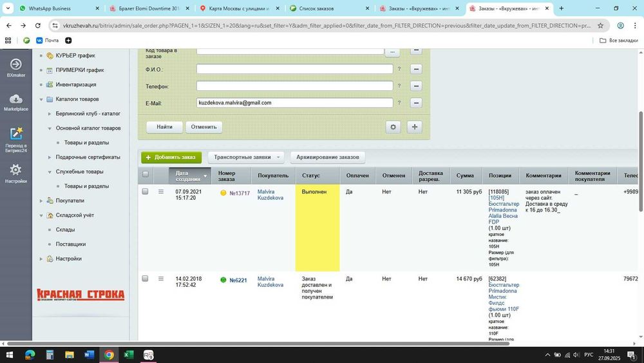Open the Переход в Битрикс24 icon
Screen dimensions: 644x363
point(16,140)
